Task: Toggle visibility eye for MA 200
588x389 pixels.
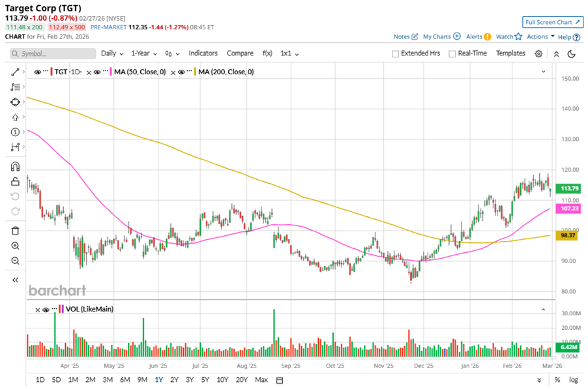Action: coord(181,72)
